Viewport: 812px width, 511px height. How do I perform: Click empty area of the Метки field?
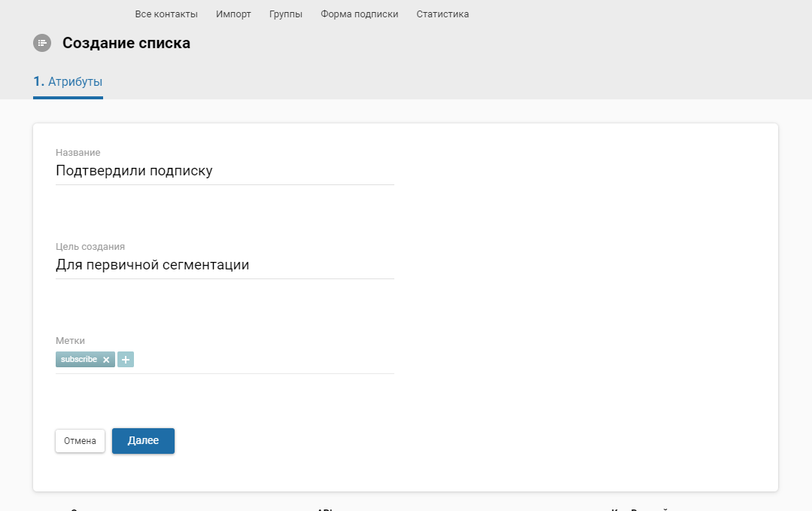tap(263, 360)
